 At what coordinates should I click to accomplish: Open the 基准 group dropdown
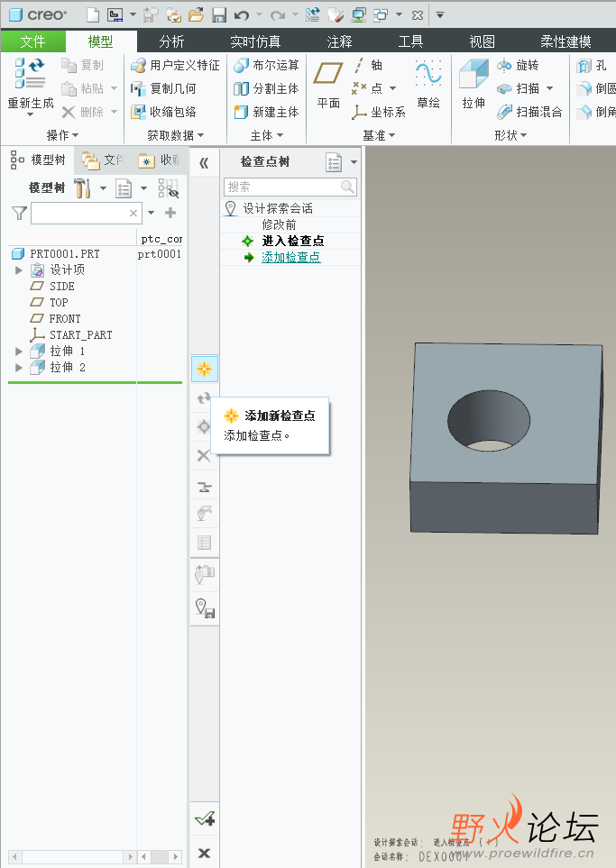tap(379, 135)
